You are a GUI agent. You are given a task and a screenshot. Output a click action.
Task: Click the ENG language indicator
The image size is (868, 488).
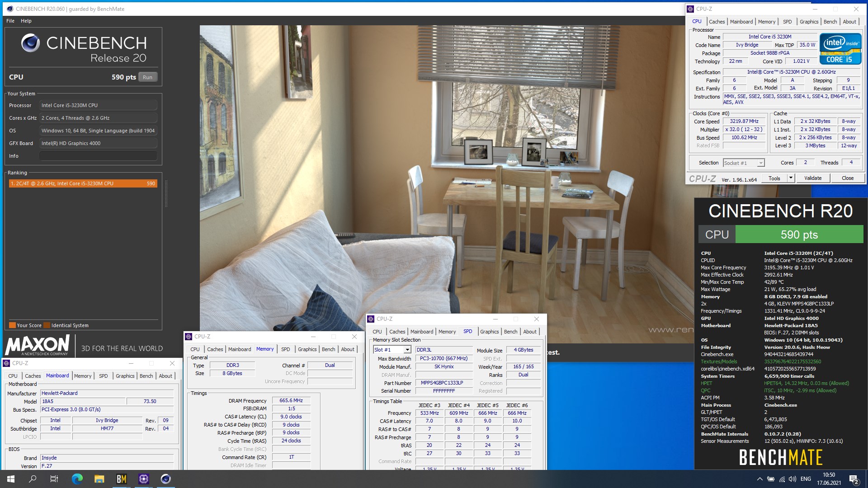806,479
